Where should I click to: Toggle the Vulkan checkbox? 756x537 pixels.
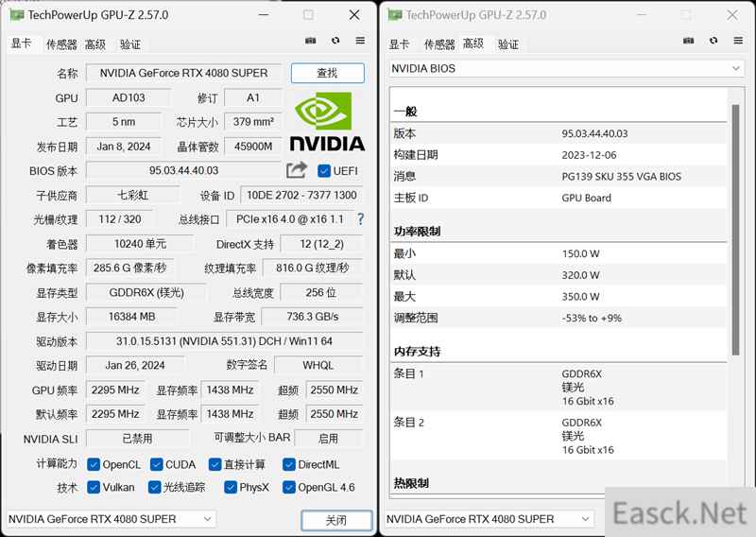(94, 487)
